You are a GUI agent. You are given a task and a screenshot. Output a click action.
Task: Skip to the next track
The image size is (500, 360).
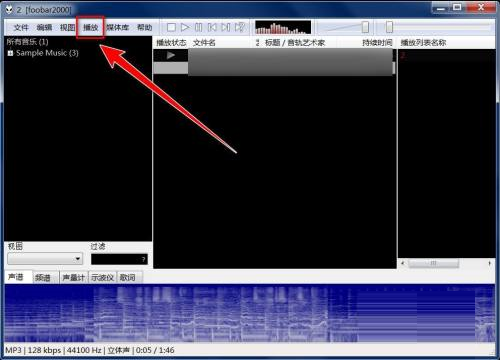click(226, 27)
